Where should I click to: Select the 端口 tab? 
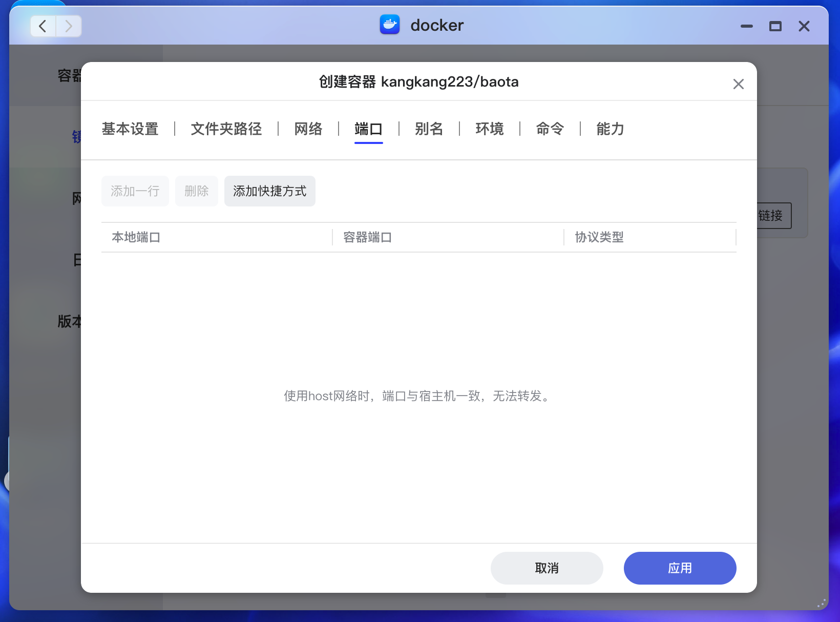tap(369, 129)
